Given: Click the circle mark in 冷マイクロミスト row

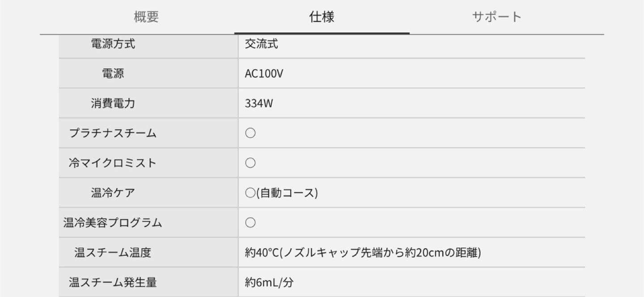Looking at the screenshot, I should tap(250, 163).
